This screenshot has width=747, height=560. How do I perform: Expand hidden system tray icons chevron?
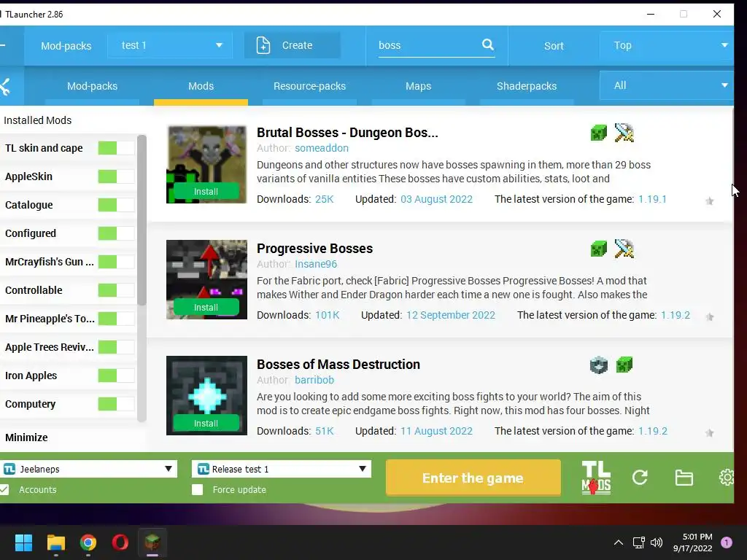(x=619, y=542)
